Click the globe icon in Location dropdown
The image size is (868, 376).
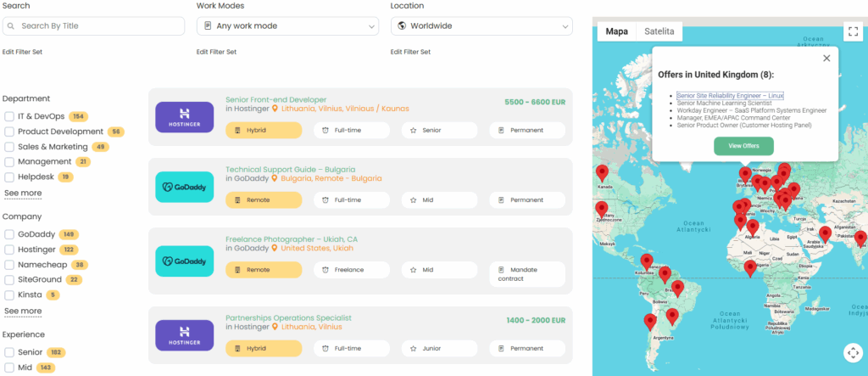click(402, 26)
